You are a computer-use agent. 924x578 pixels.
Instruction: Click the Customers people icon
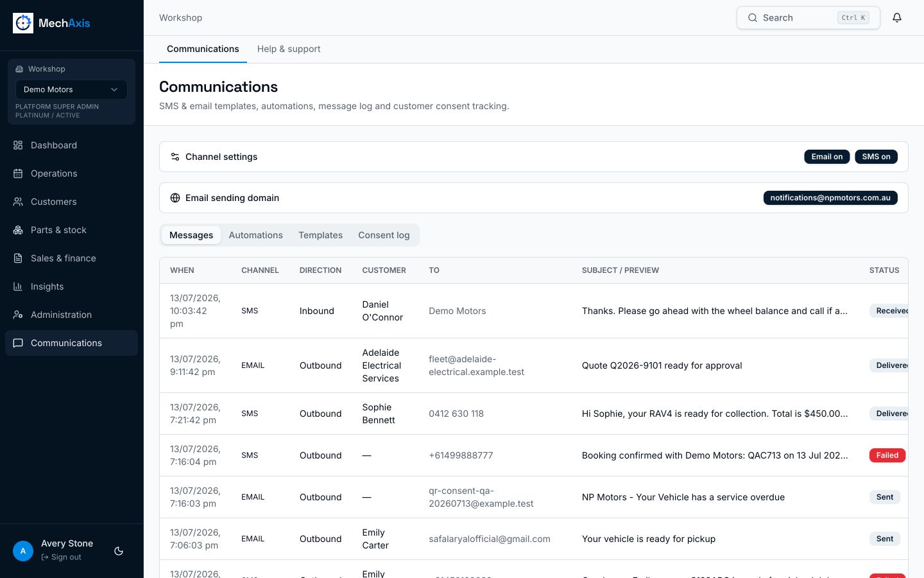pyautogui.click(x=18, y=202)
